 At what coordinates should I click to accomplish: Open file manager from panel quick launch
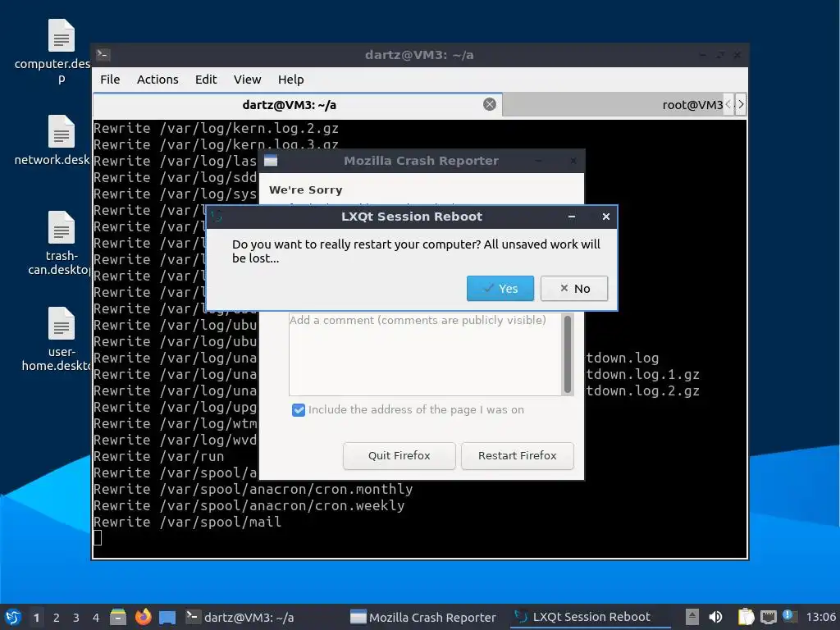point(118,617)
